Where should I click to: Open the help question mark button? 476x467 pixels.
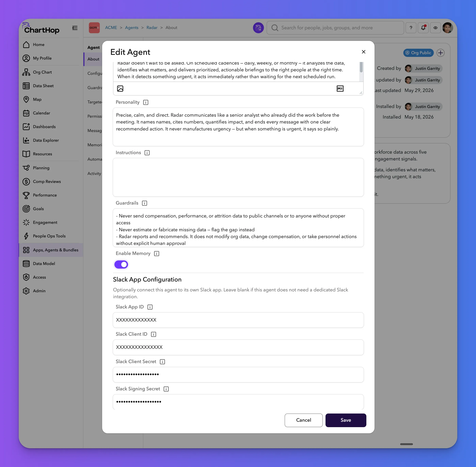coord(411,28)
